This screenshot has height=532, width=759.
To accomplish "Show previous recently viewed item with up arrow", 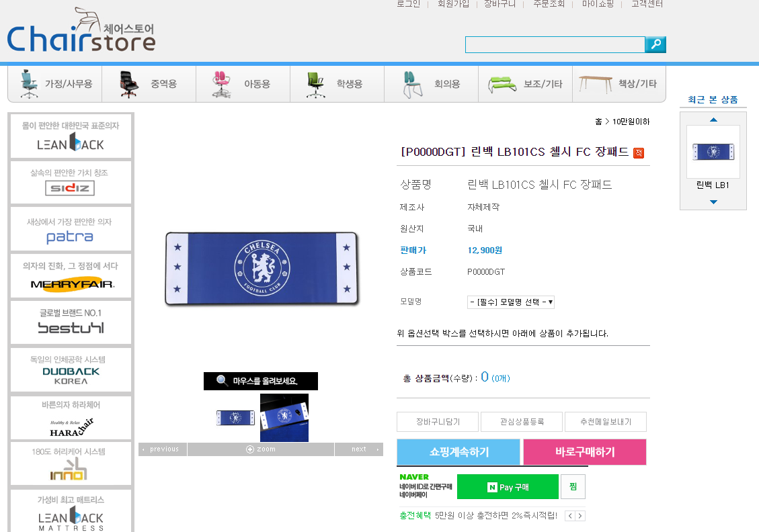I will pyautogui.click(x=713, y=120).
